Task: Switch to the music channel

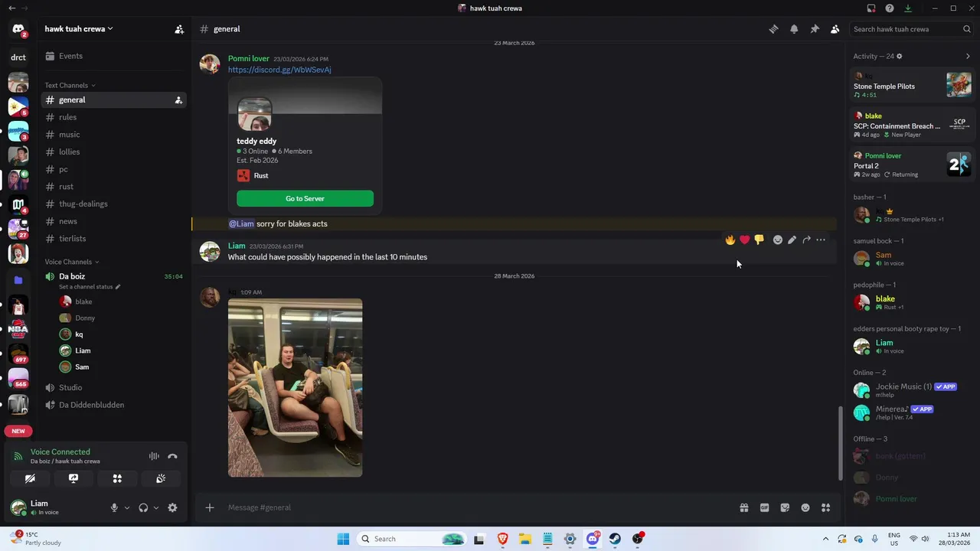Action: (114, 135)
